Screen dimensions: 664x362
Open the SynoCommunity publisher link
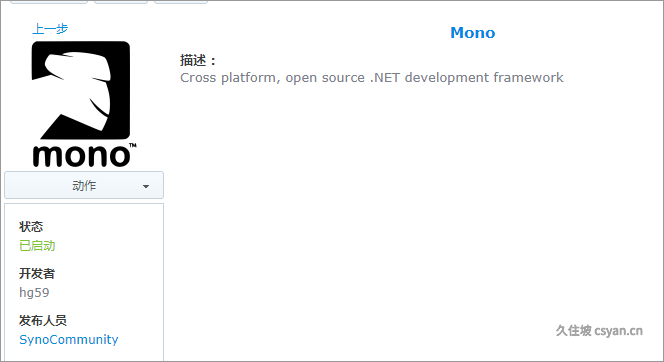click(69, 340)
